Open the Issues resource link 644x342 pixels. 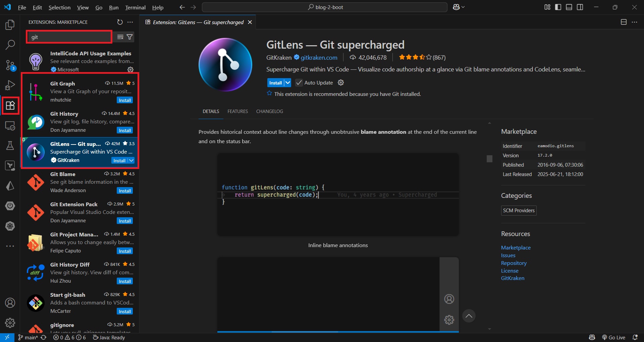[508, 255]
